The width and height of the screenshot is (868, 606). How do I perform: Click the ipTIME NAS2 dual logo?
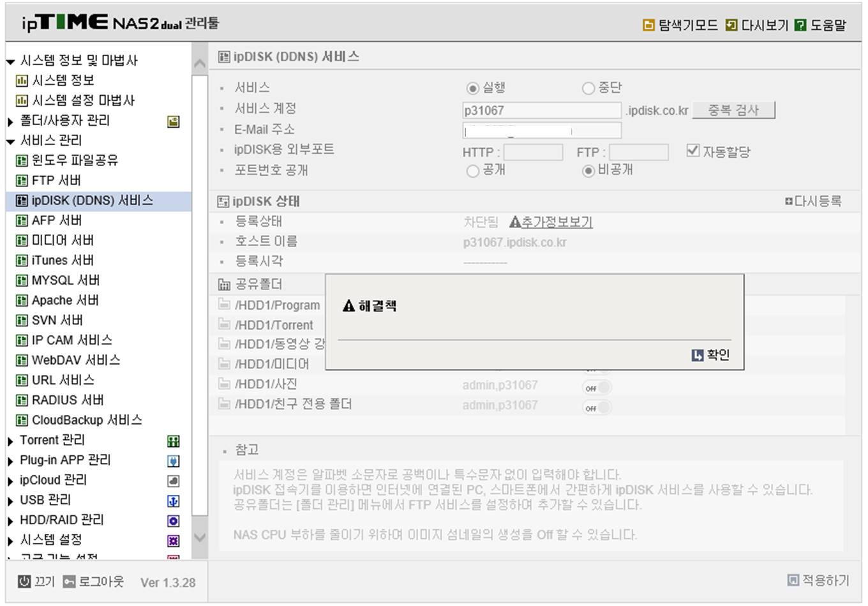tap(121, 23)
